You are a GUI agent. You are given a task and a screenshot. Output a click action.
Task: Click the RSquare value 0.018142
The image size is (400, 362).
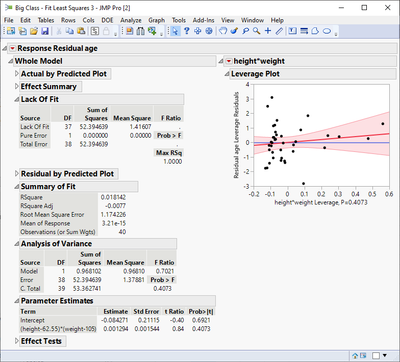coord(113,197)
